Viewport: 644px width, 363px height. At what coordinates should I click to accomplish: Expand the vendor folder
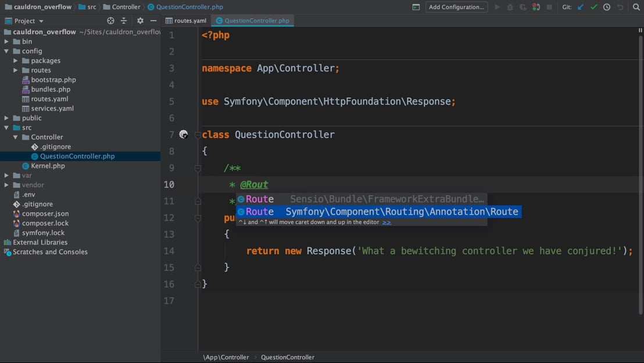(x=6, y=185)
